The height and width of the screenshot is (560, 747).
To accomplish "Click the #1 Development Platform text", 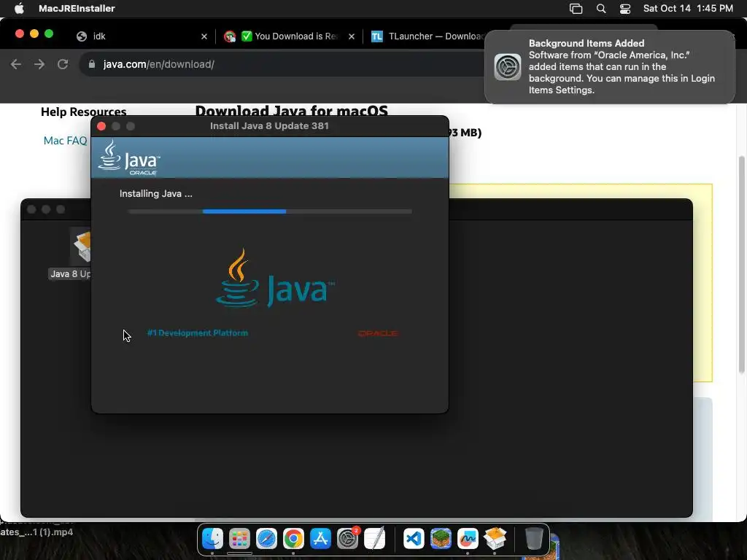I will click(x=197, y=332).
